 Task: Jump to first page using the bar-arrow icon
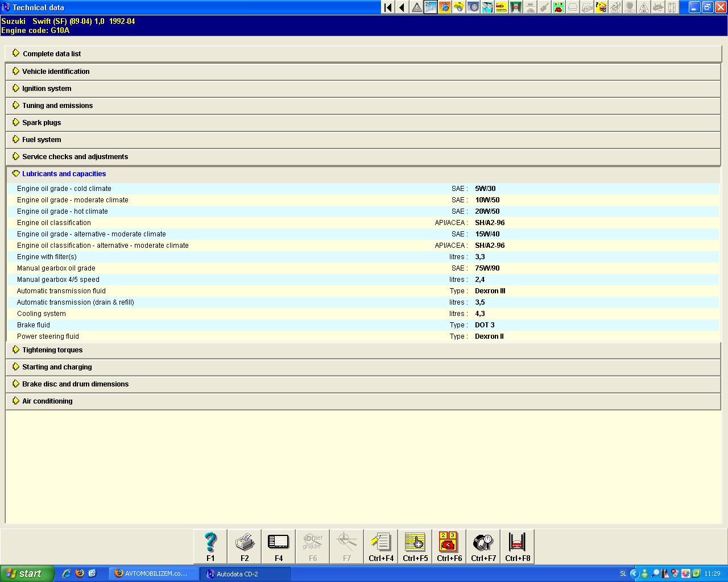[388, 7]
